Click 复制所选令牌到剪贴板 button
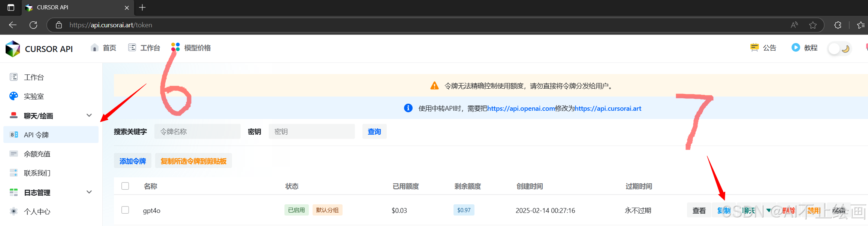The image size is (868, 226). 193,161
